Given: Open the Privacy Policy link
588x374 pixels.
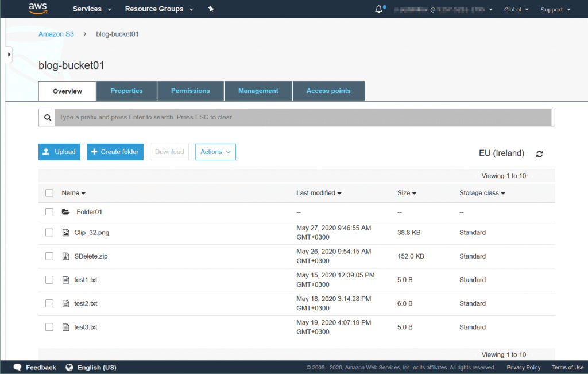Looking at the screenshot, I should (523, 367).
